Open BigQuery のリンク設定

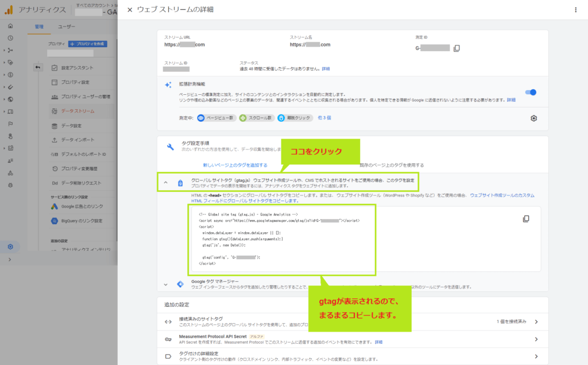point(82,221)
